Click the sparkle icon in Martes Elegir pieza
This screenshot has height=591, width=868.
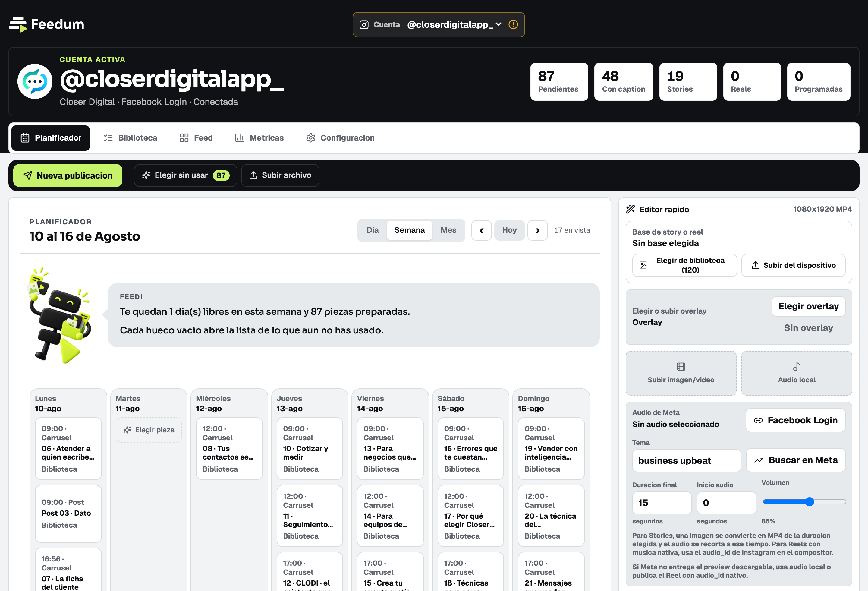coord(127,430)
